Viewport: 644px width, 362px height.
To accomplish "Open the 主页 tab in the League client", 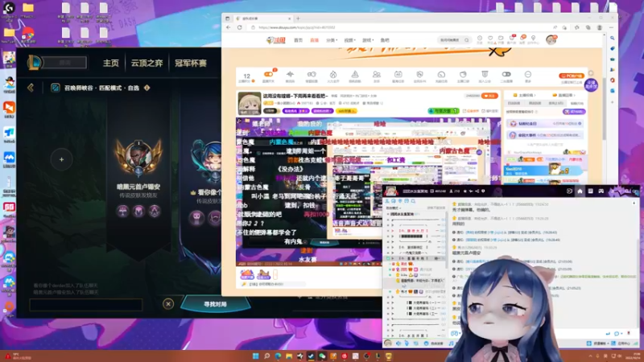I will (x=110, y=64).
